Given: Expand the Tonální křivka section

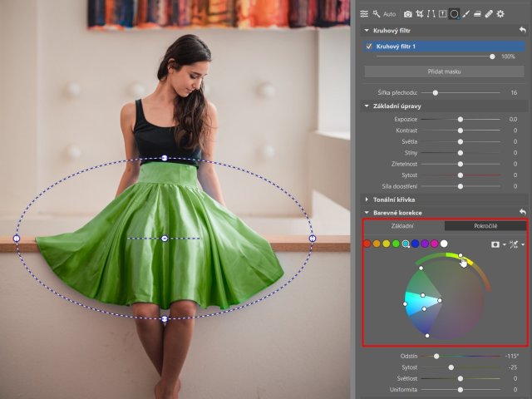Looking at the screenshot, I should (367, 199).
